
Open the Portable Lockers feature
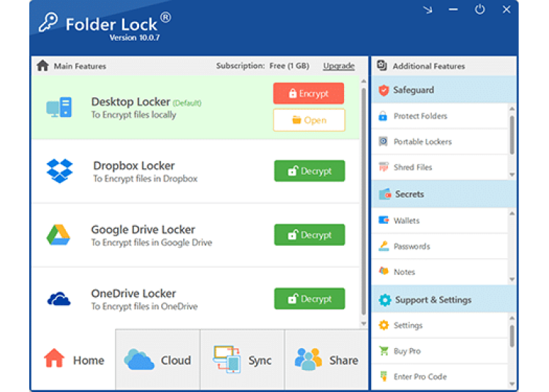pyautogui.click(x=422, y=142)
